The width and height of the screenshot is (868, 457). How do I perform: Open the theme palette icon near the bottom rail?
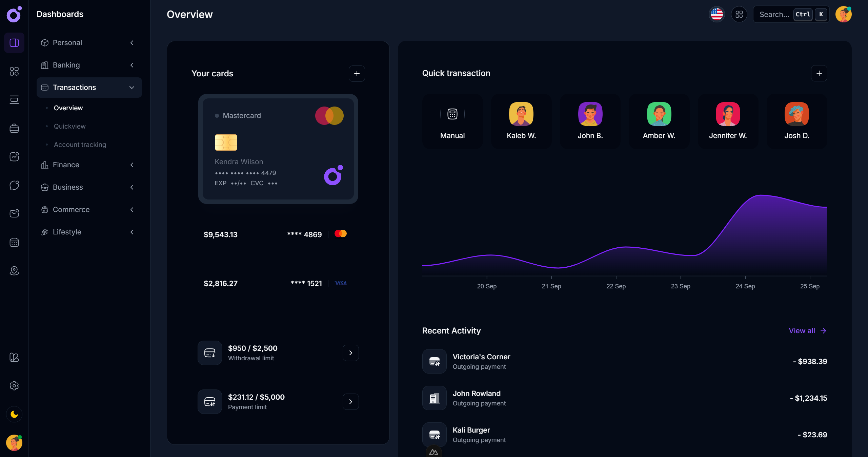[x=14, y=358]
